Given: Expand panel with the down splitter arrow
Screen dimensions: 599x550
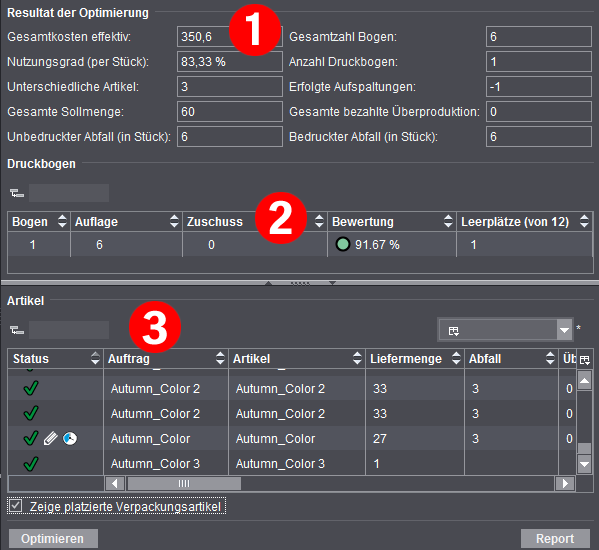Looking at the screenshot, I should click(332, 283).
